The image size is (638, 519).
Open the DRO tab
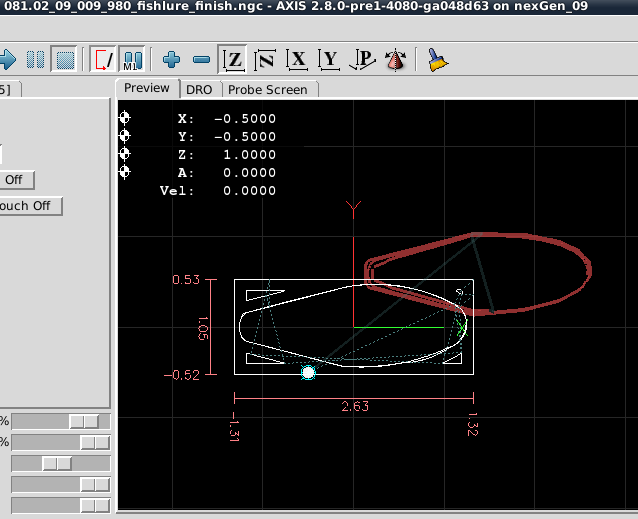[x=199, y=89]
